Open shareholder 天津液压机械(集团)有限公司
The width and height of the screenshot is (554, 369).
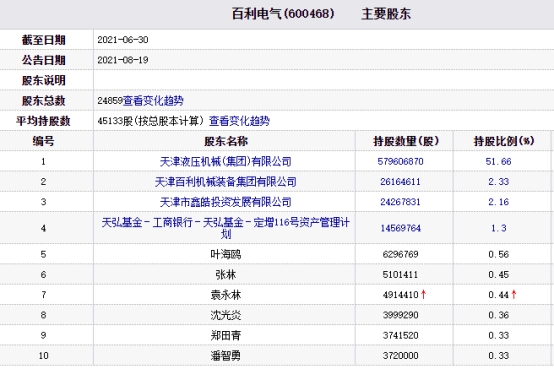click(225, 162)
